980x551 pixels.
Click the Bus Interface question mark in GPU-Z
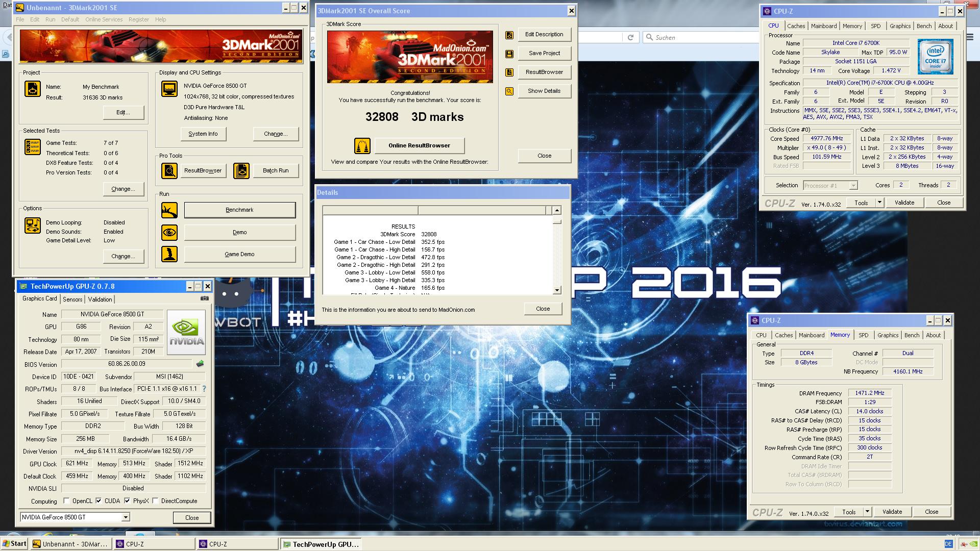coord(204,389)
